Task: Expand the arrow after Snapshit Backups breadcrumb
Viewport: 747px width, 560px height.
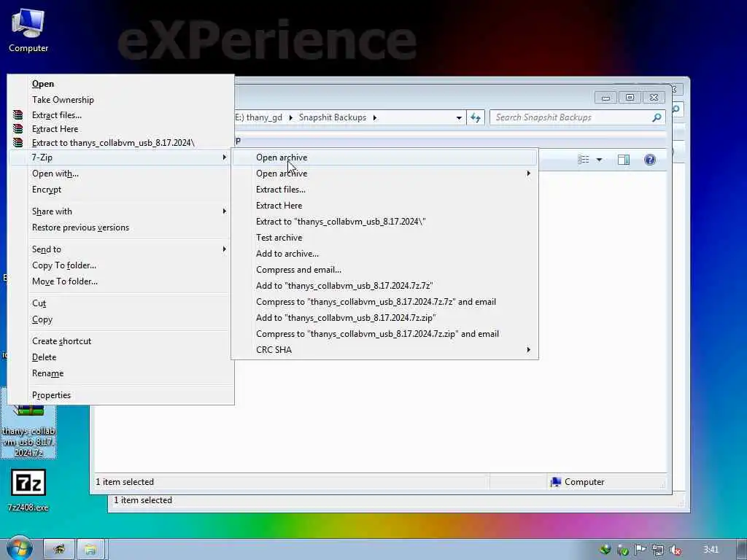Action: click(375, 117)
